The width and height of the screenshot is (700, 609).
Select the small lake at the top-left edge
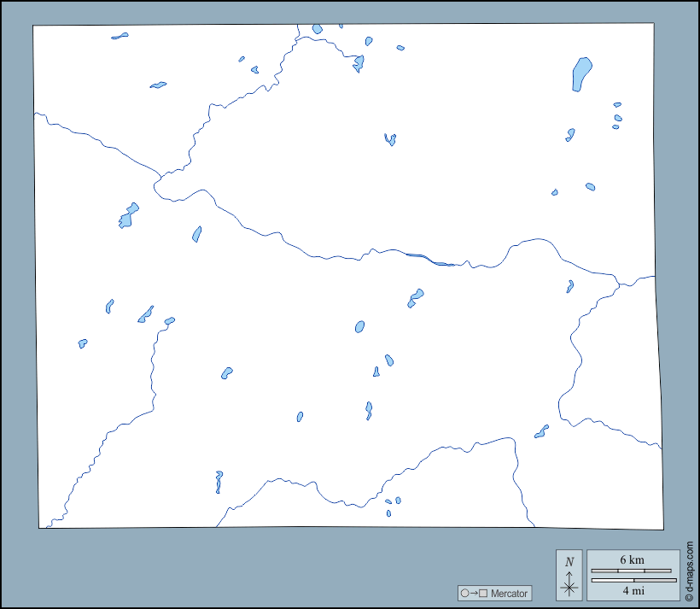click(120, 37)
